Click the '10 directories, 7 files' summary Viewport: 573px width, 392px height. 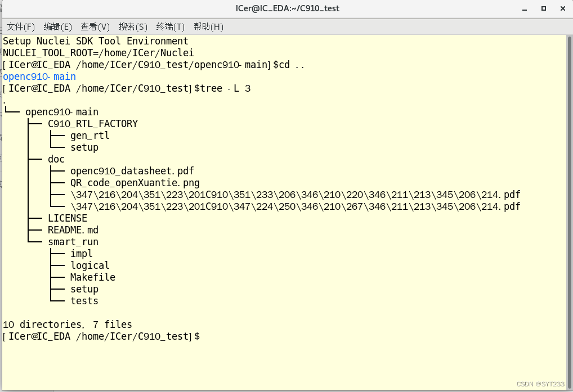(68, 325)
